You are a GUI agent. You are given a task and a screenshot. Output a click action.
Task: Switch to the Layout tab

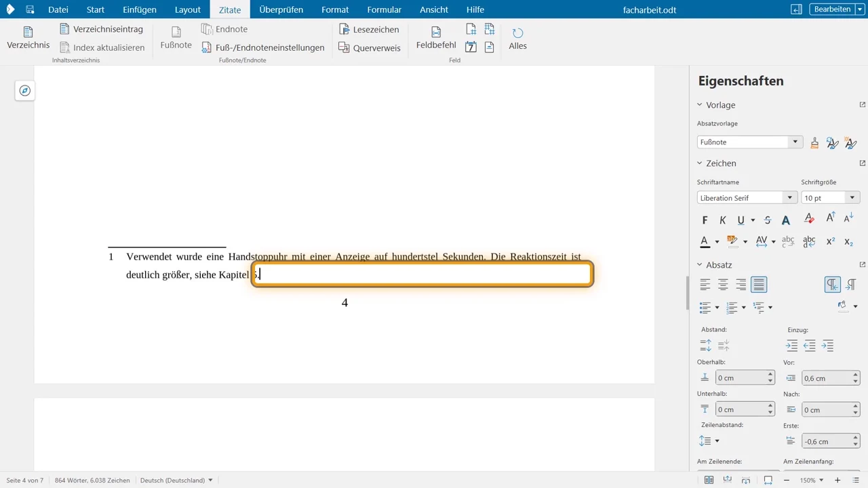point(188,9)
